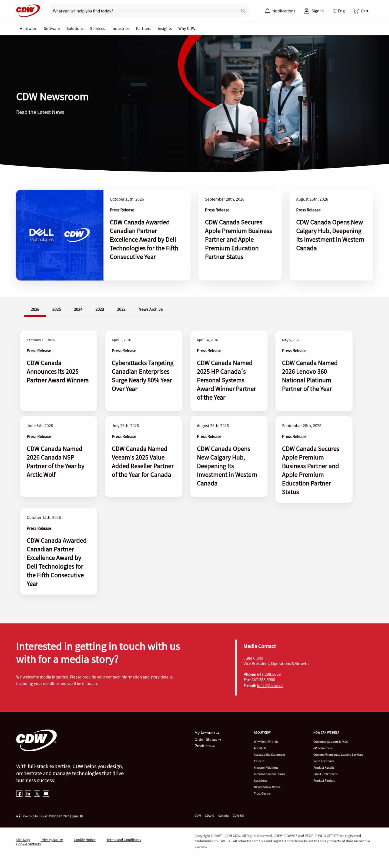The width and height of the screenshot is (389, 868).
Task: Click the footer 'Email Us' link
Action: point(78,816)
